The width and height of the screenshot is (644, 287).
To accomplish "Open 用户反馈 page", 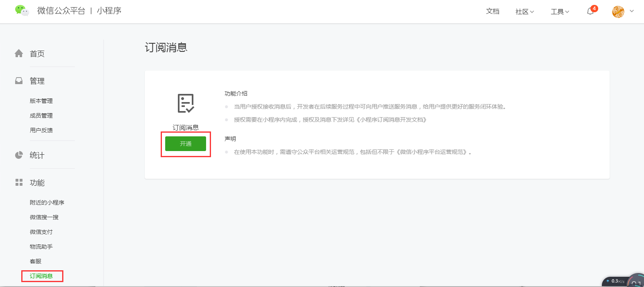I will pos(41,130).
